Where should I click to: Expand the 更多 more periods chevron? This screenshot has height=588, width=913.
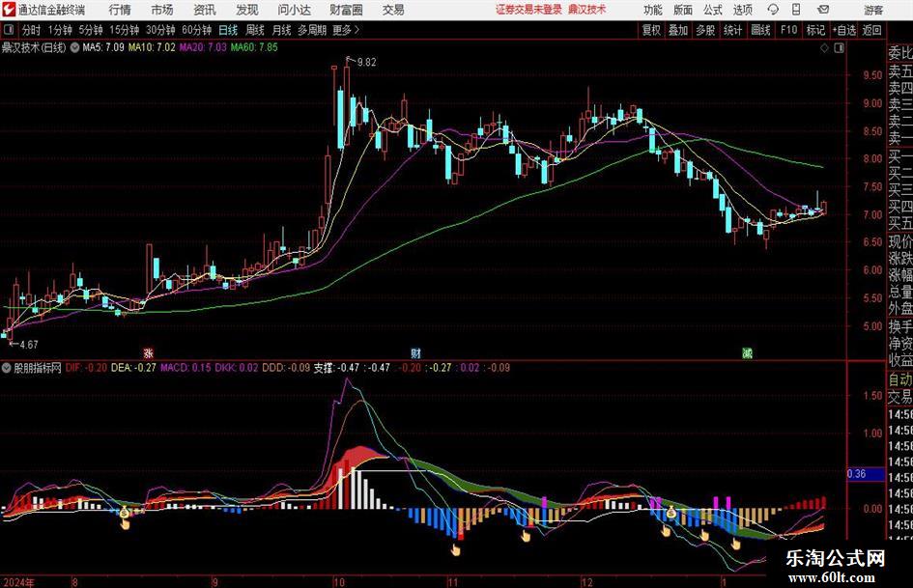click(347, 30)
